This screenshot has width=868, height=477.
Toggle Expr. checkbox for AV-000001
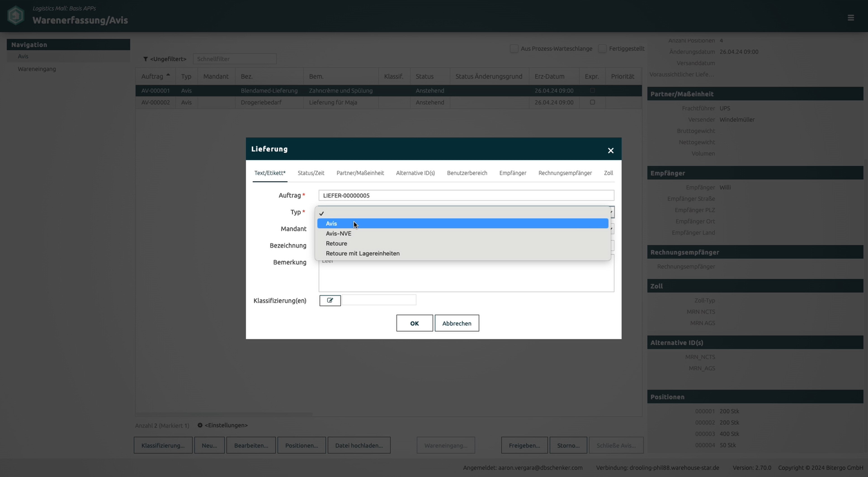pos(592,90)
